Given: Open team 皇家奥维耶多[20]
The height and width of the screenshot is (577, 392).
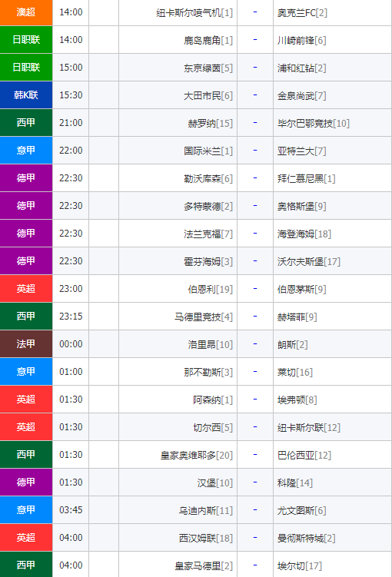Looking at the screenshot, I should (197, 455).
